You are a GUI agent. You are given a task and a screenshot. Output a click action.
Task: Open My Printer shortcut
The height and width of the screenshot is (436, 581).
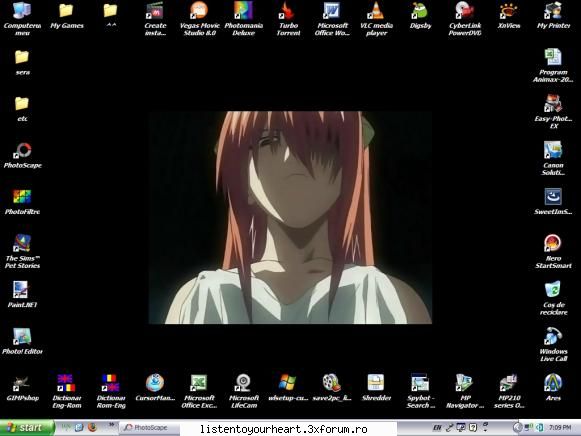point(553,16)
